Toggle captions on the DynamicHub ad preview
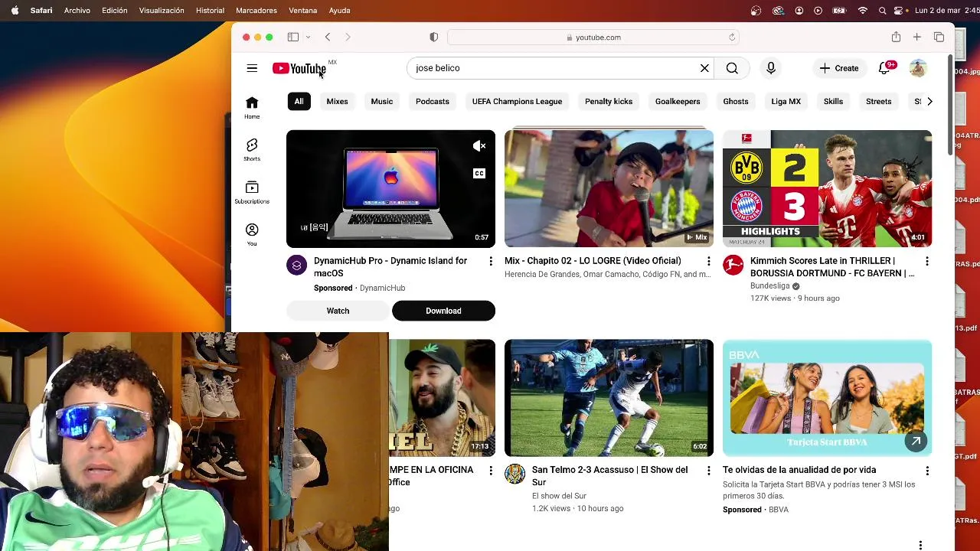 tap(479, 174)
